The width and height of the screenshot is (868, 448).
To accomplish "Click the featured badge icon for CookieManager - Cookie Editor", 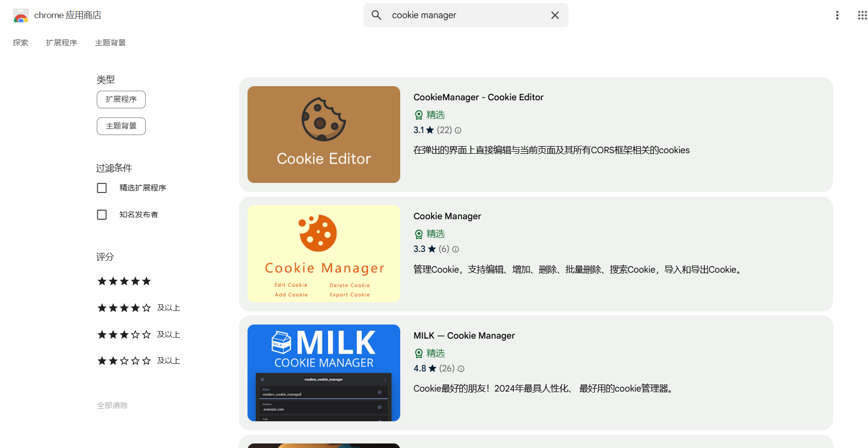I will [x=419, y=115].
